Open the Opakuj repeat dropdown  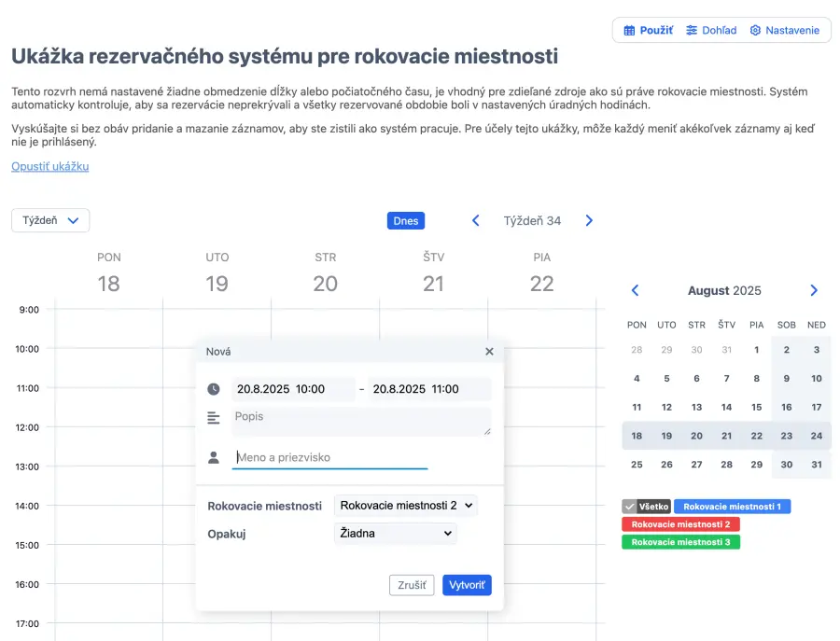pyautogui.click(x=395, y=534)
